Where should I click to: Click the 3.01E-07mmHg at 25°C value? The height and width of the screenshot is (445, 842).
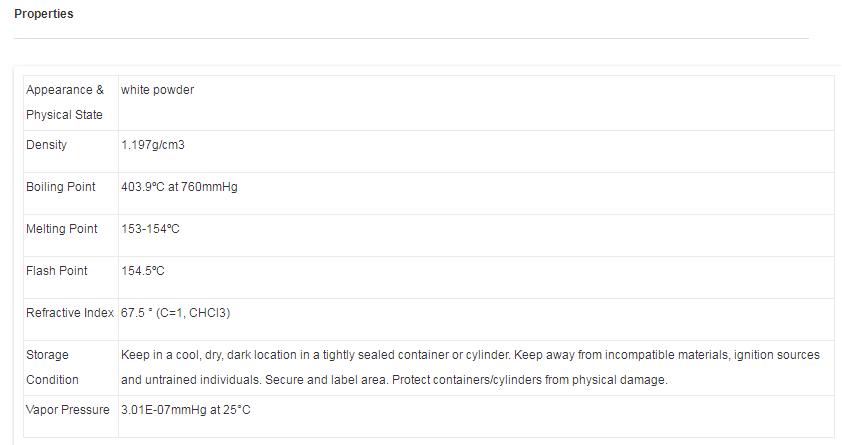[x=185, y=410]
